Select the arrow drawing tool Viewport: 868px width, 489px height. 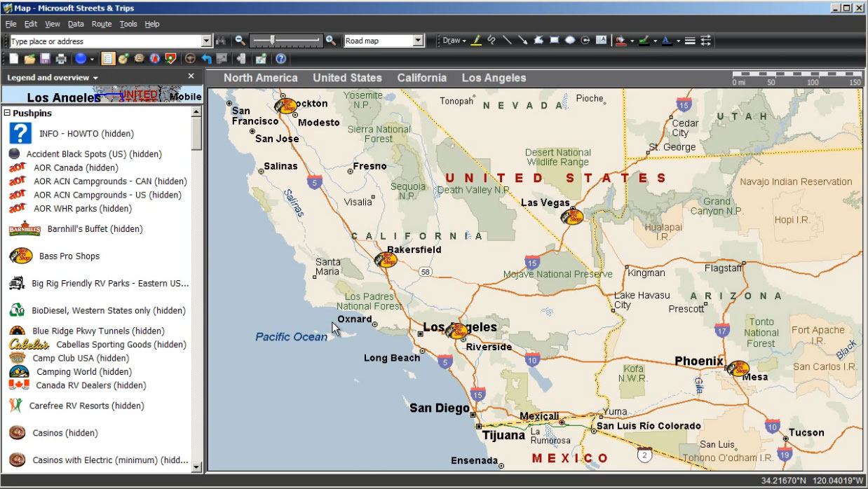523,41
